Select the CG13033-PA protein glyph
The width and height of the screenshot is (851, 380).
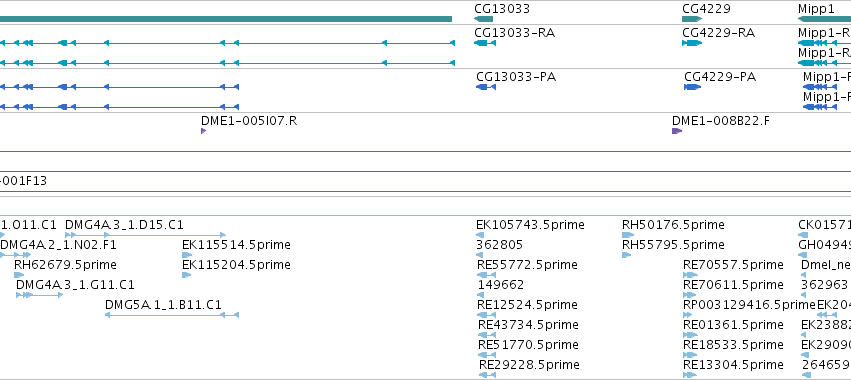tap(486, 87)
